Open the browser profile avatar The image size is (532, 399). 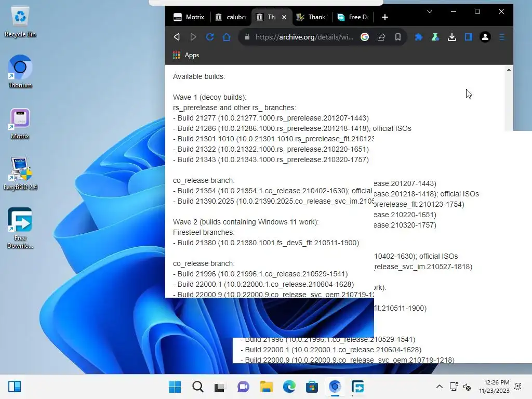485,37
